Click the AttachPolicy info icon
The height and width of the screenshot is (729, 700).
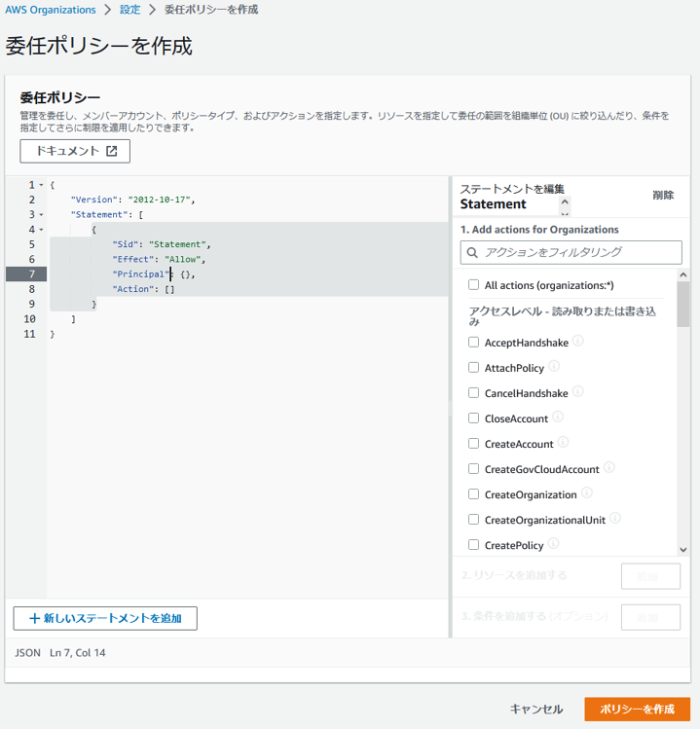click(554, 366)
